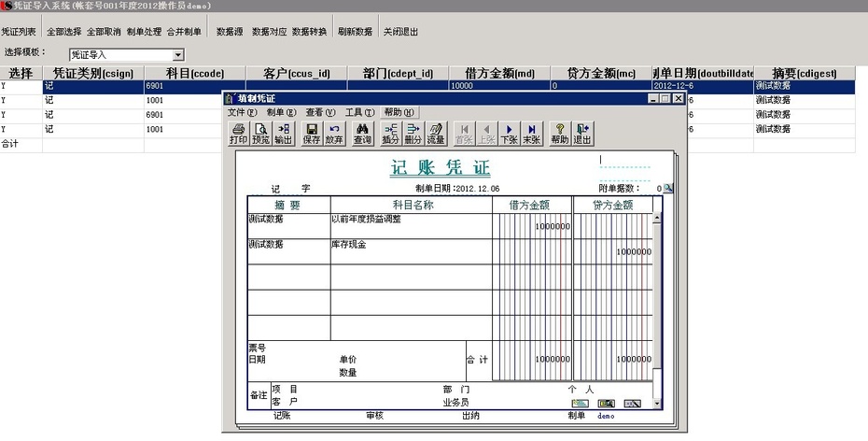Open the 文件(F) menu

point(242,112)
